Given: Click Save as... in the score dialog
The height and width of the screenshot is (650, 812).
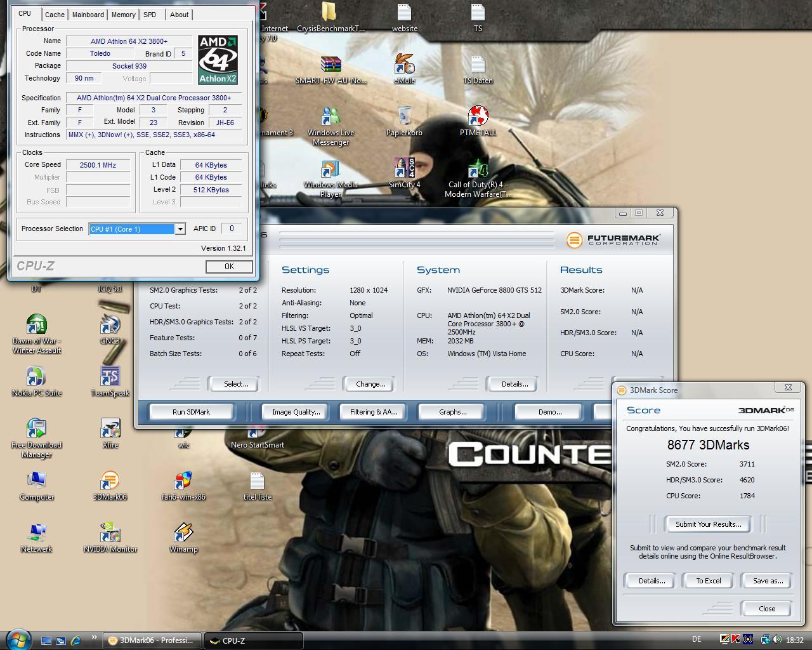Looking at the screenshot, I should (x=768, y=581).
